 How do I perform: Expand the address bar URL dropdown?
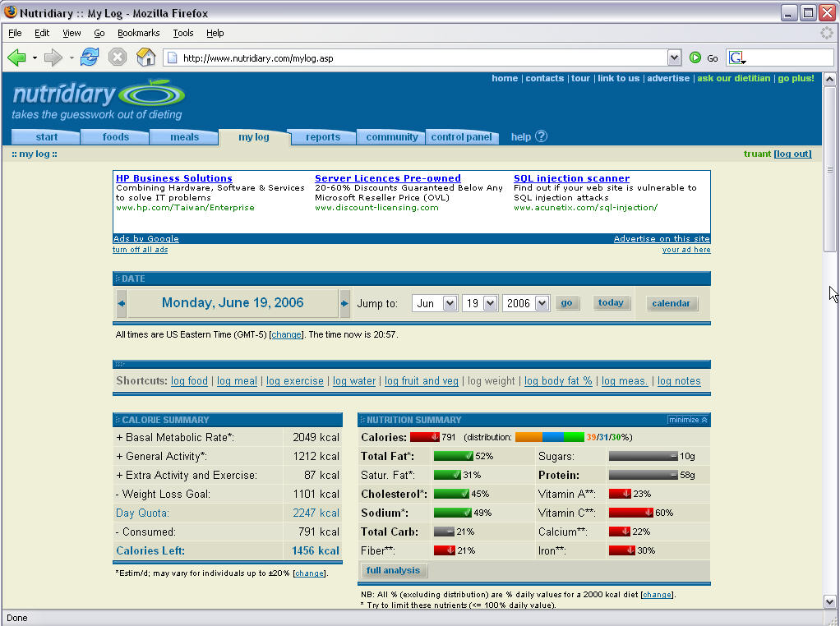pos(675,58)
